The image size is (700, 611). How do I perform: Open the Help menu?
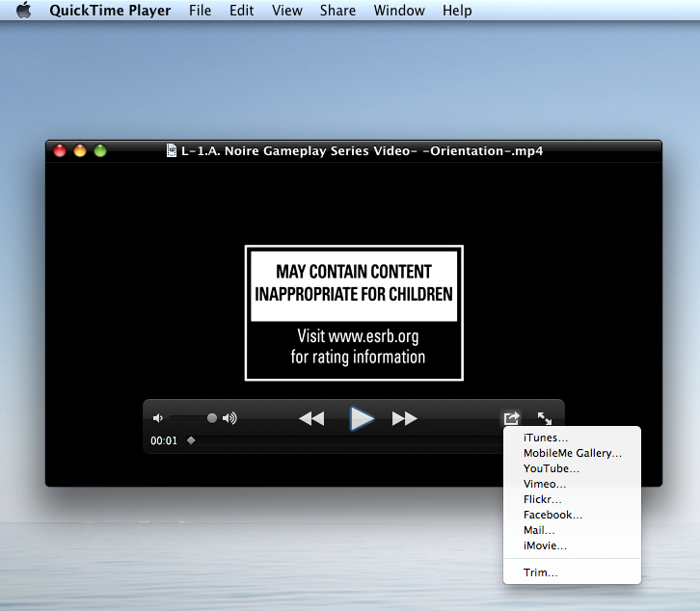(x=457, y=11)
